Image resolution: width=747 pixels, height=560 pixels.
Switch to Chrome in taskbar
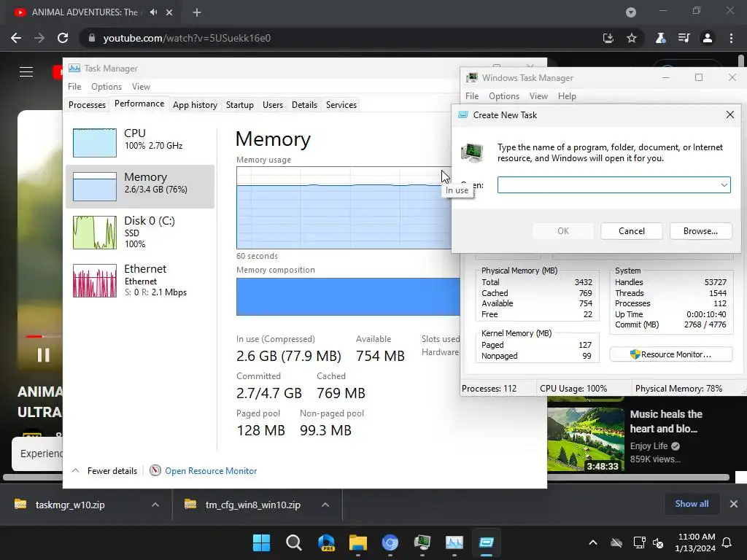coord(390,542)
